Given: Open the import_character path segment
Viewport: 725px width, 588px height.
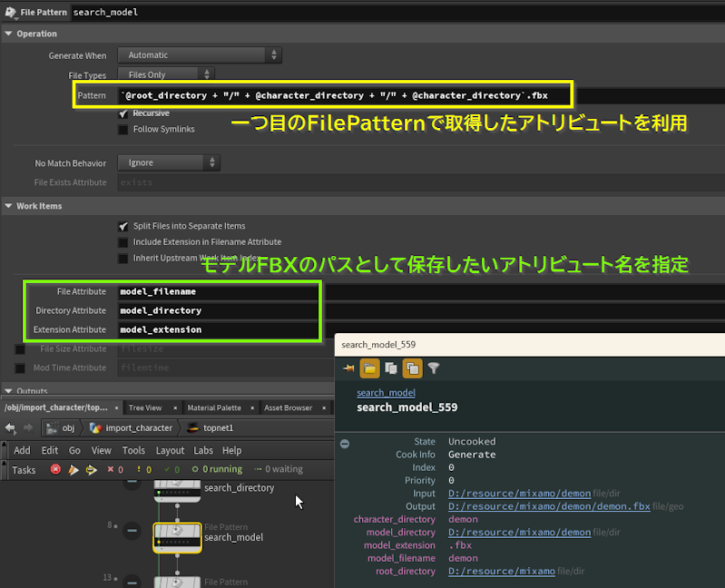Looking at the screenshot, I should pos(131,428).
